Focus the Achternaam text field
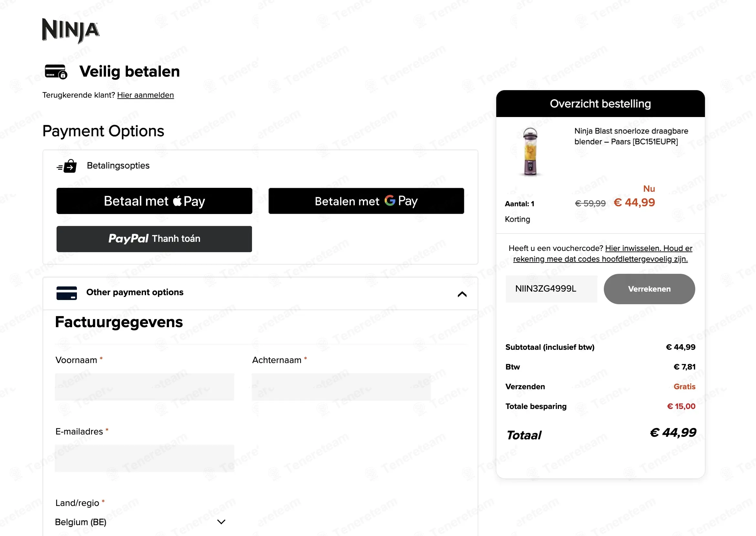 point(341,387)
